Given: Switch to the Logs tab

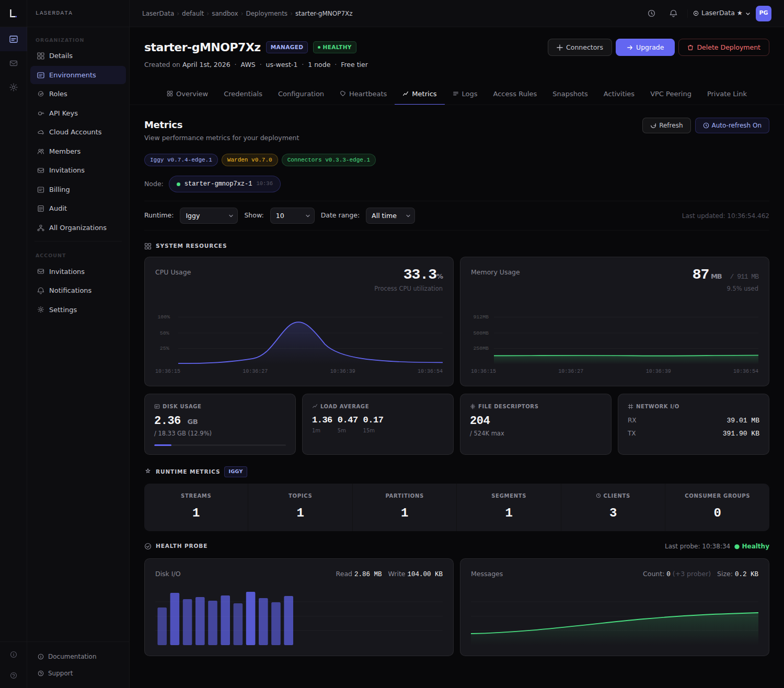Looking at the screenshot, I should coord(465,94).
